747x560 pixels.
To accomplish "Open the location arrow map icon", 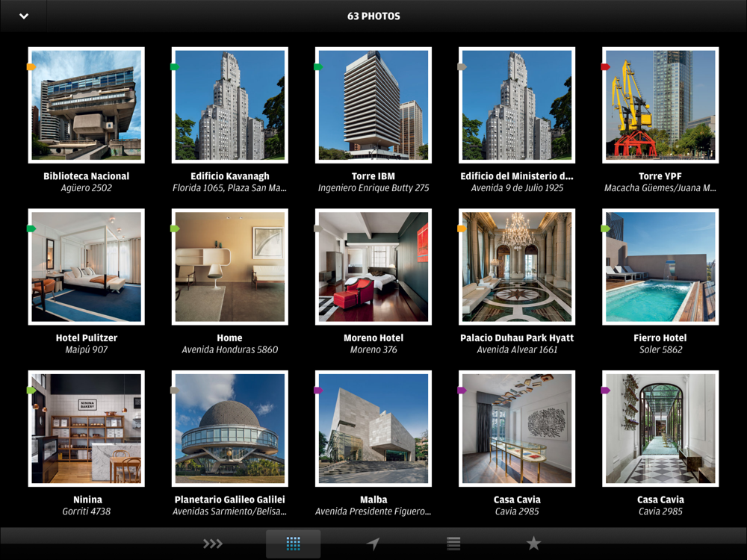I will click(373, 544).
